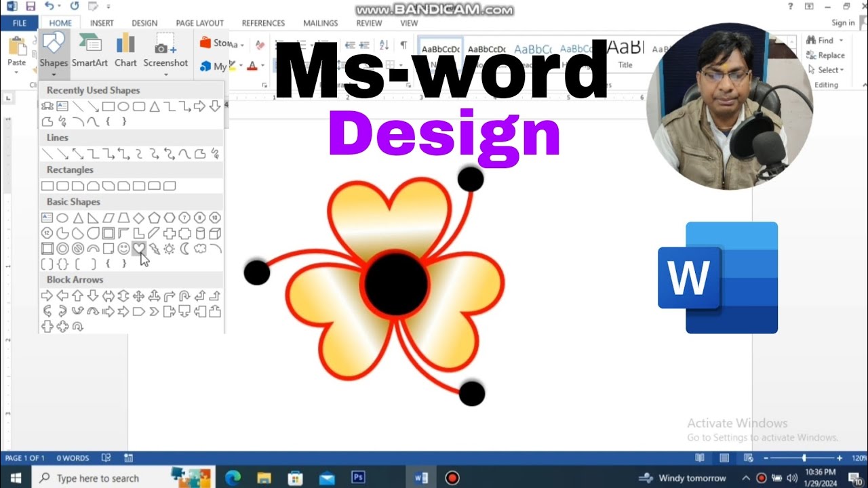Switch to the PAGE LAYOUT tab
Screen dimensions: 868x488
(x=200, y=23)
